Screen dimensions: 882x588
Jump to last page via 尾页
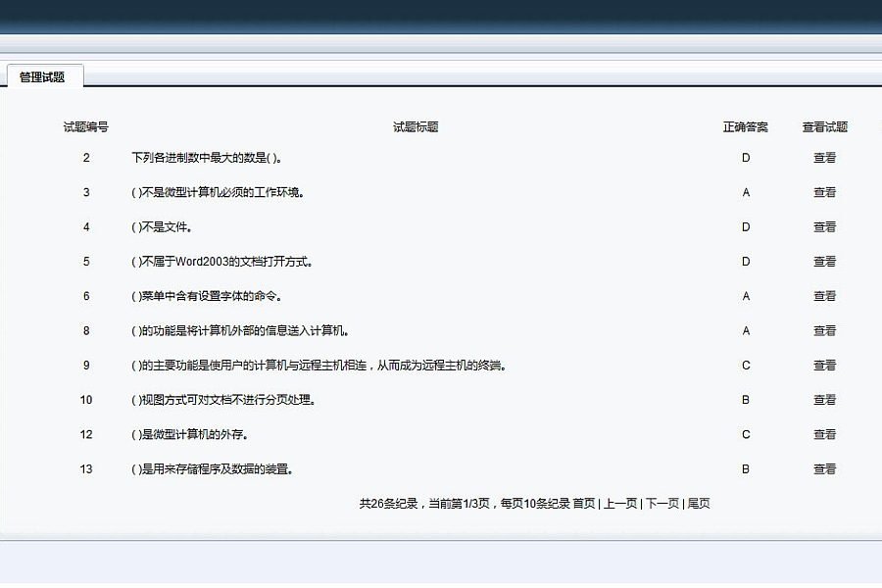699,504
